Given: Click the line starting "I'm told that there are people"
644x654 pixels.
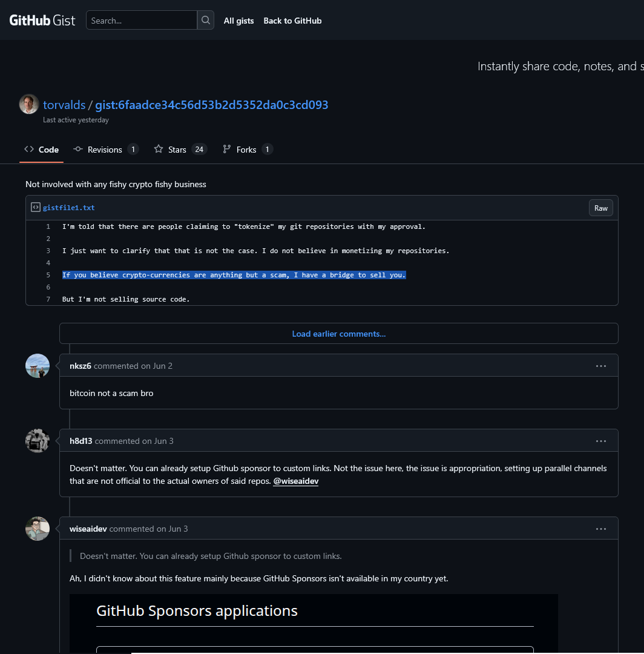Looking at the screenshot, I should coord(244,226).
